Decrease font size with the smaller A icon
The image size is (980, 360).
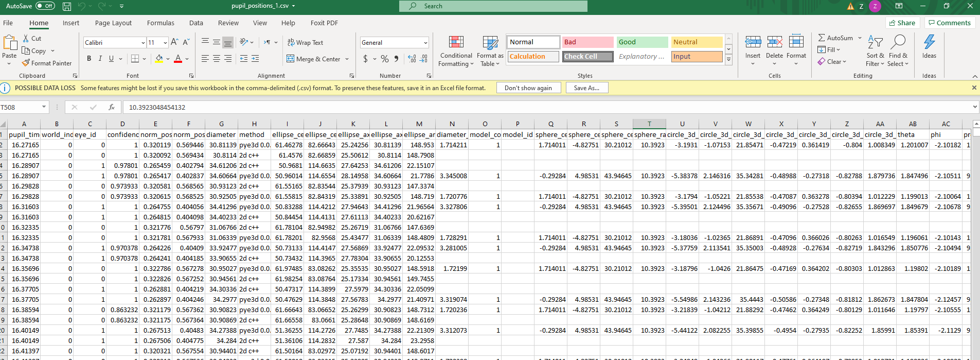[x=186, y=42]
